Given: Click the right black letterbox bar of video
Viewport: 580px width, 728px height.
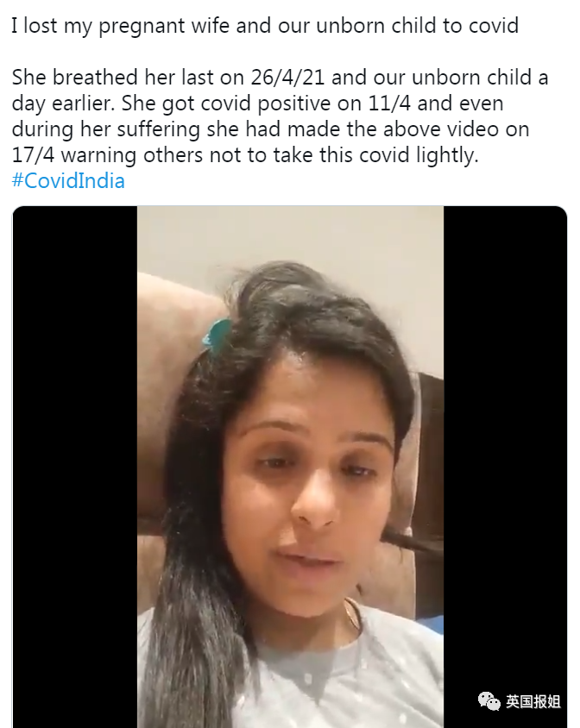Looking at the screenshot, I should point(505,467).
